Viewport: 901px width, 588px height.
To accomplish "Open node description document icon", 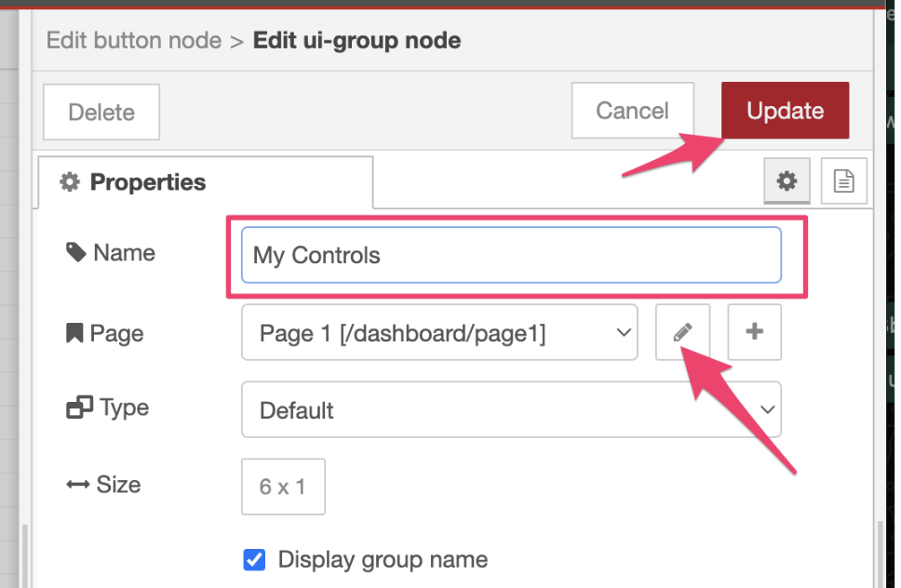I will tap(843, 180).
